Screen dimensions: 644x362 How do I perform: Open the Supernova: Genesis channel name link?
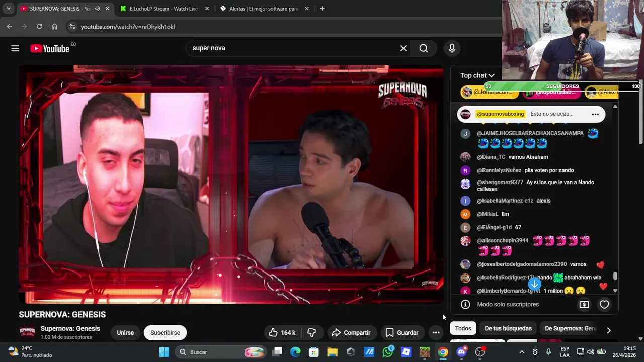pyautogui.click(x=70, y=329)
